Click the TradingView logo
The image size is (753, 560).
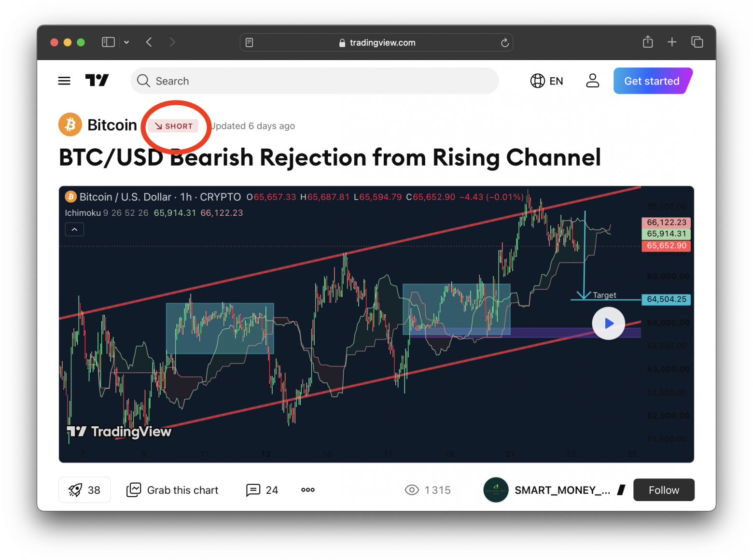(x=97, y=80)
